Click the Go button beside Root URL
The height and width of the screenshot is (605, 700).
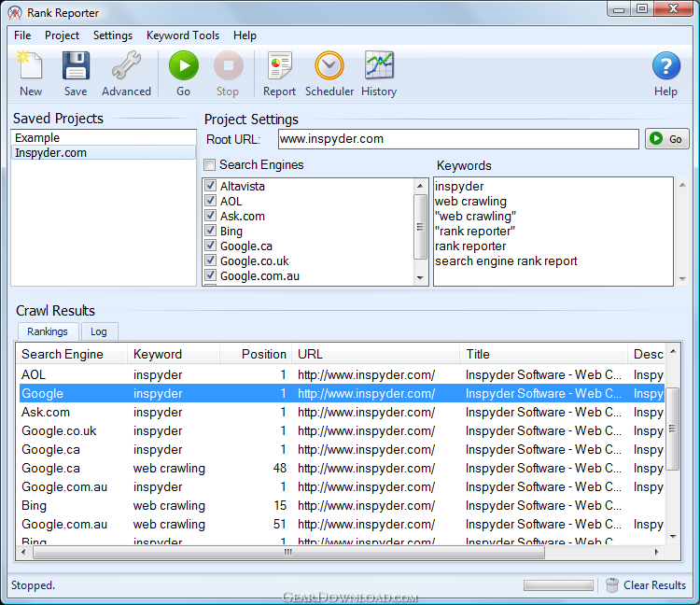pos(667,139)
